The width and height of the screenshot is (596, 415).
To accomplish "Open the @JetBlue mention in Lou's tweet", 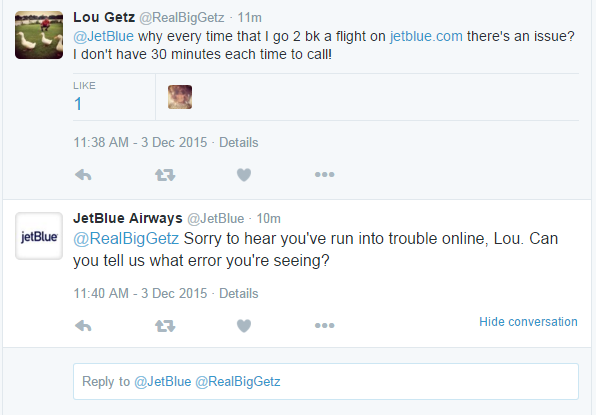I will (103, 36).
